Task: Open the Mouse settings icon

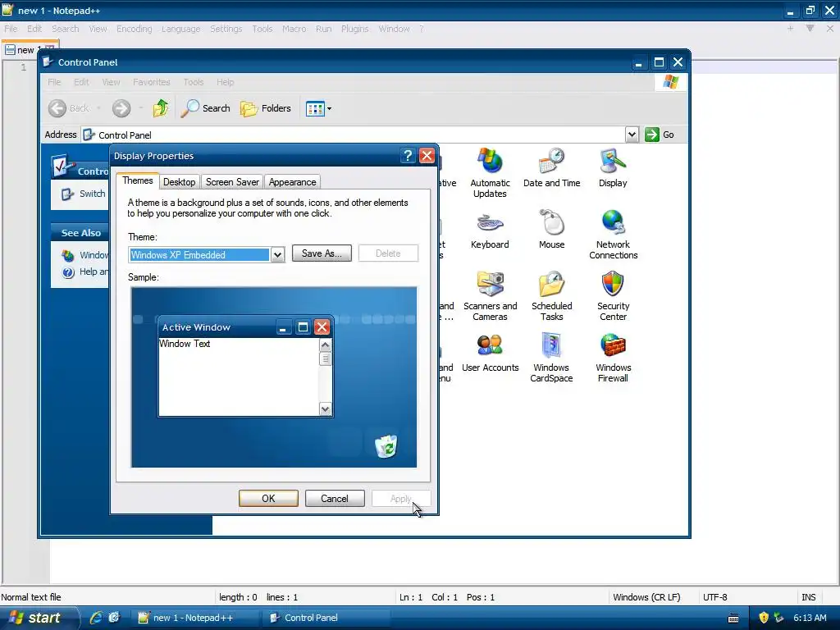Action: [551, 230]
